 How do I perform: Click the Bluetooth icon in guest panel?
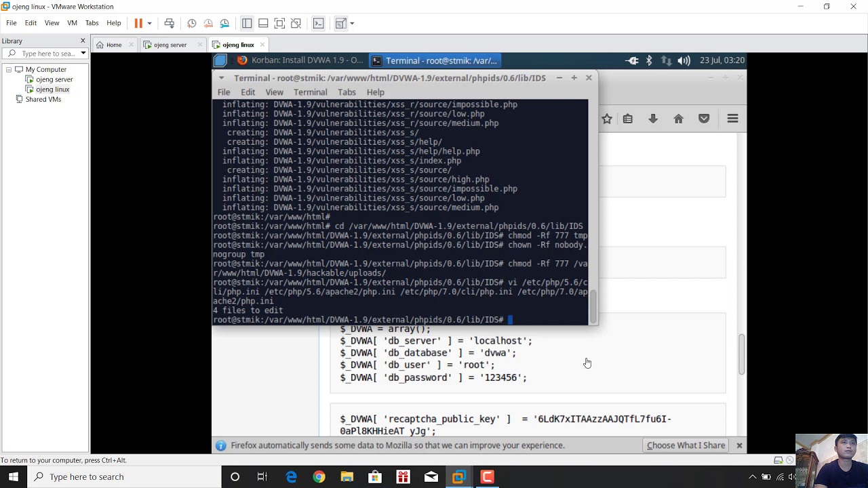pos(649,60)
